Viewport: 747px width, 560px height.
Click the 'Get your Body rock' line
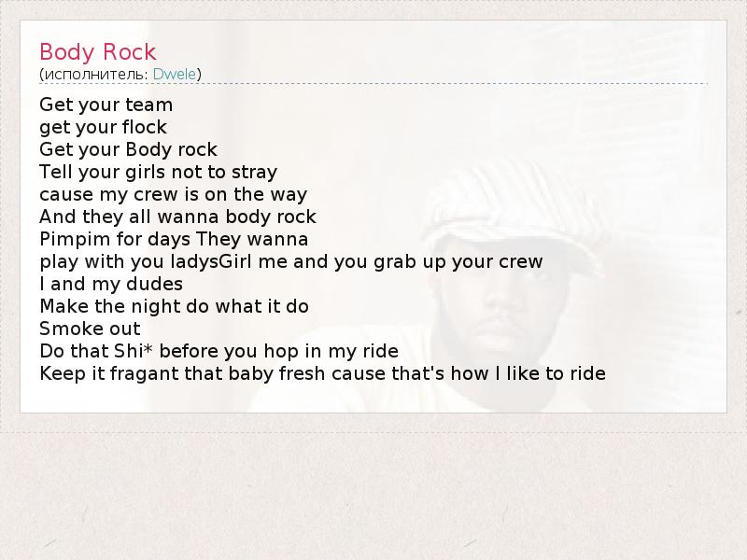tap(128, 149)
